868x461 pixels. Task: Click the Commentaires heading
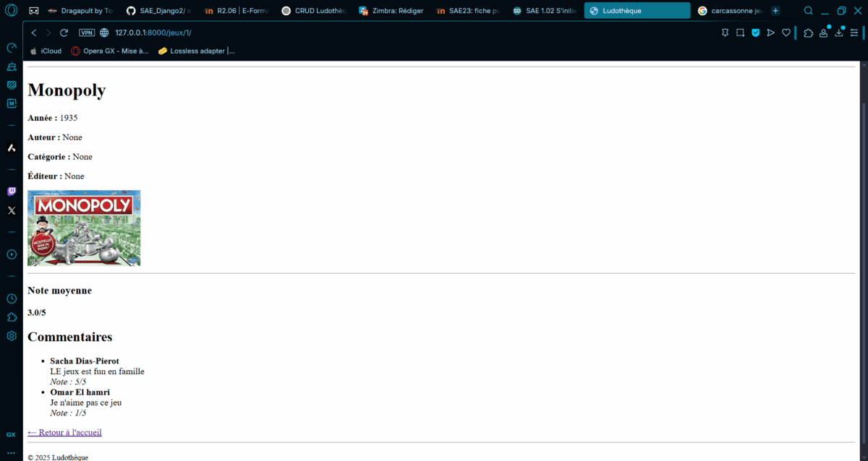click(x=69, y=337)
